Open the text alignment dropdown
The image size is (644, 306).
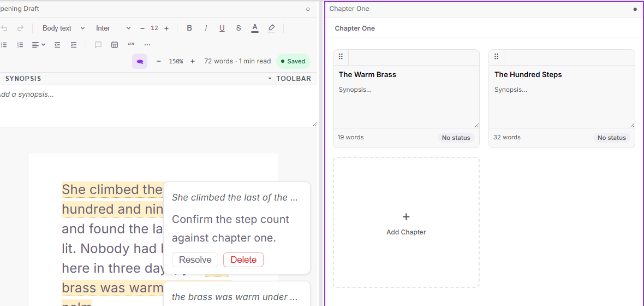coord(39,45)
